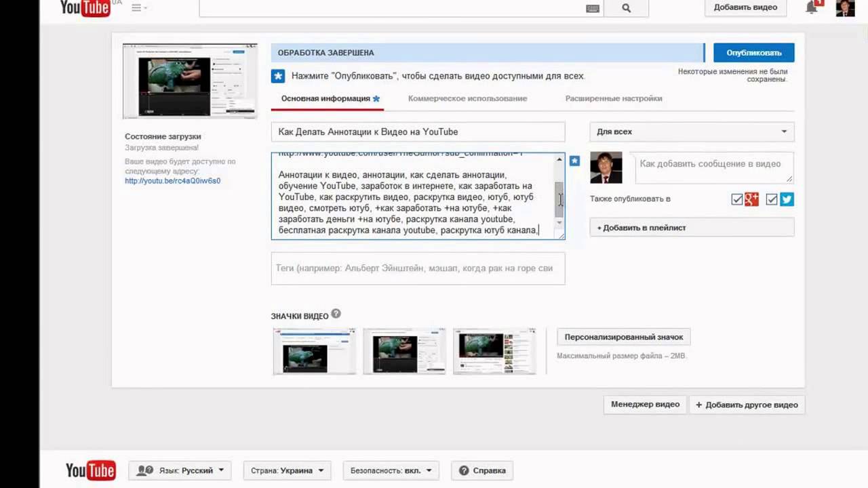Click the Максимальный размер файла – 2МВ text
Viewport: 868px width, 488px height.
pyautogui.click(x=622, y=356)
